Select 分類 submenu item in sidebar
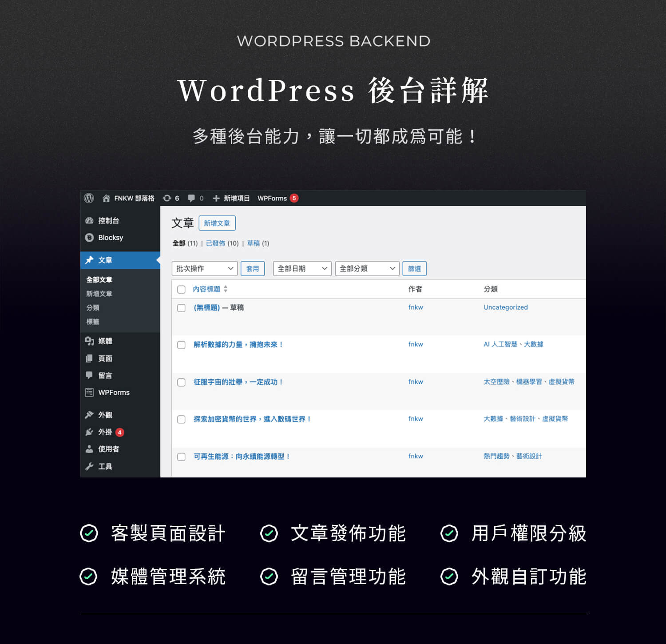Viewport: 666px width, 644px height. coord(93,307)
